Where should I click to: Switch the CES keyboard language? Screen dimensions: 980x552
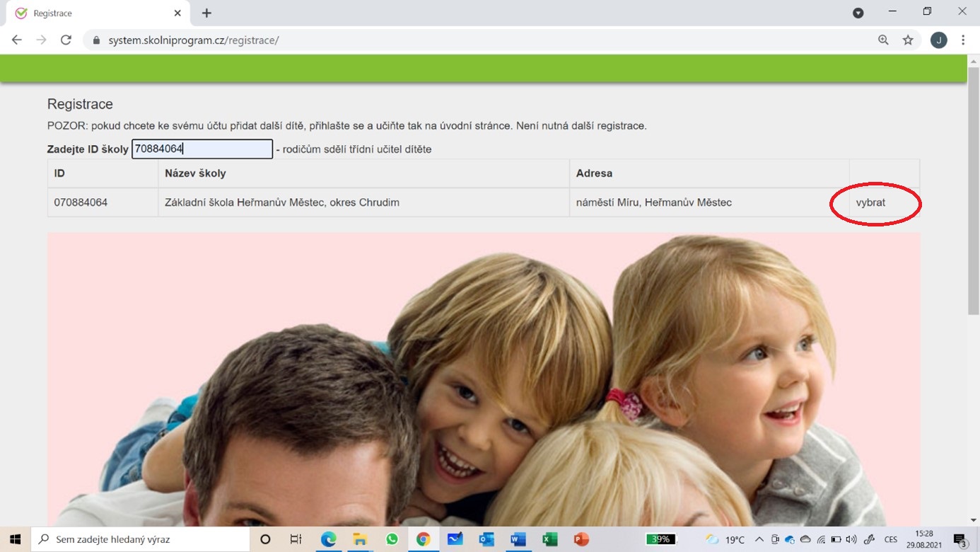coord(891,539)
